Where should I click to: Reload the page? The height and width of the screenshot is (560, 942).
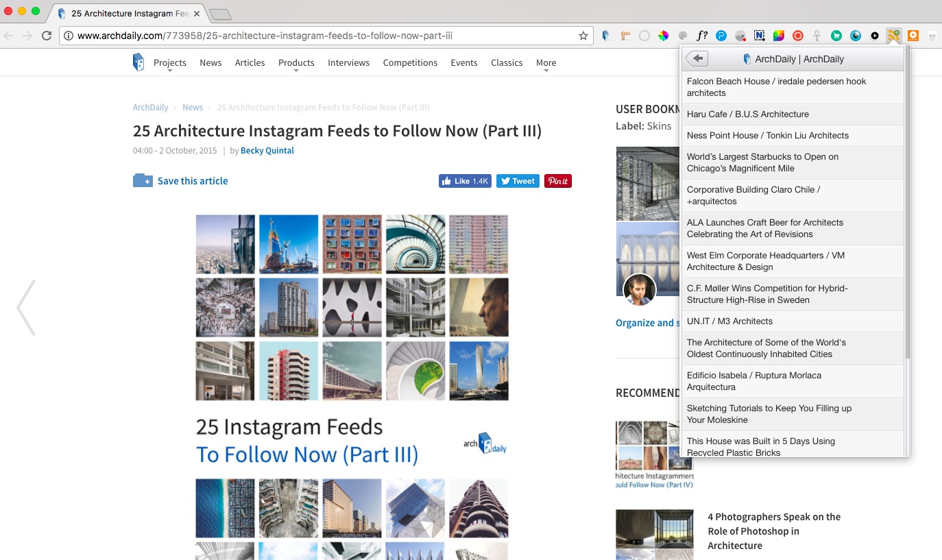(x=47, y=36)
